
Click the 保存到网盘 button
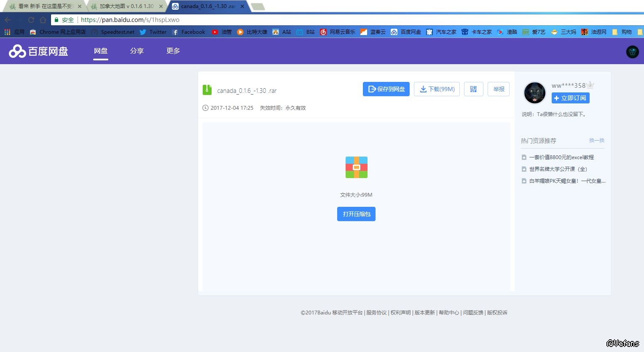(x=386, y=89)
